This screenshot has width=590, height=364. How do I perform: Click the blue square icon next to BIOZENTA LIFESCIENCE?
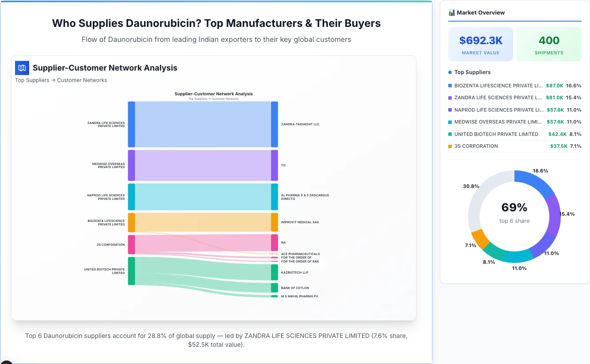coord(449,86)
